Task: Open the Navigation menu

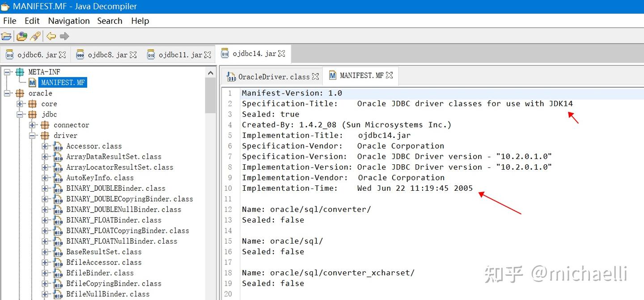Action: (68, 21)
